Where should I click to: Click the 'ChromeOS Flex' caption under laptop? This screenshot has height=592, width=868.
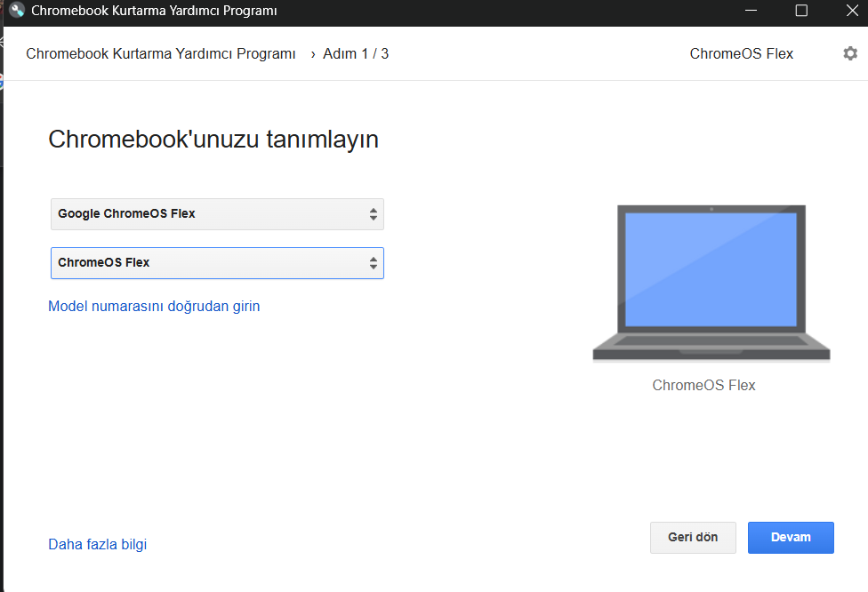coord(703,385)
